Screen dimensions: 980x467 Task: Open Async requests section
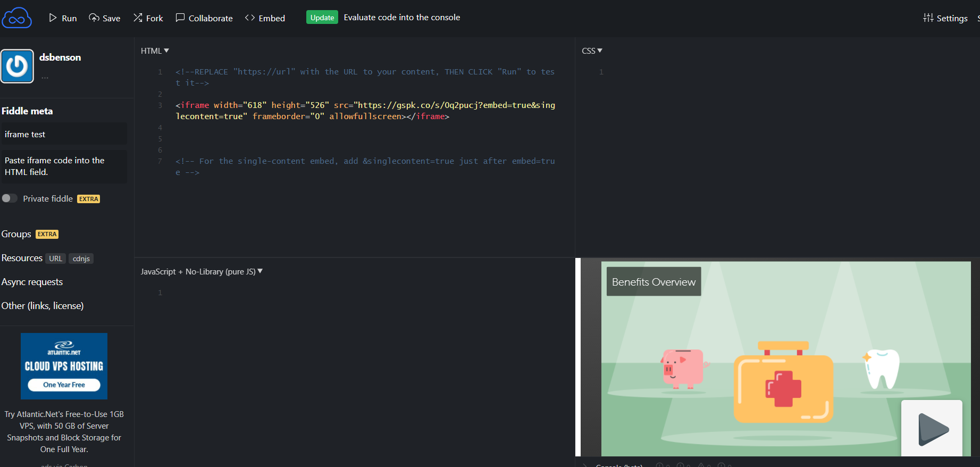pos(32,282)
